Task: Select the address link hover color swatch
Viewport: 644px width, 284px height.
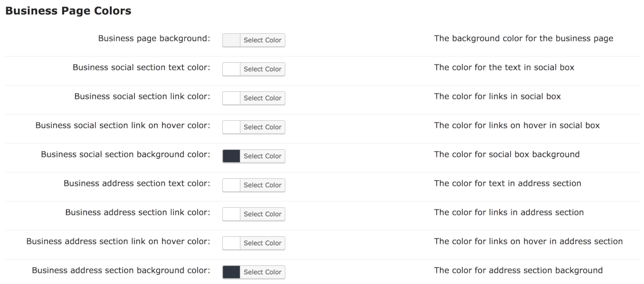Action: (x=231, y=243)
